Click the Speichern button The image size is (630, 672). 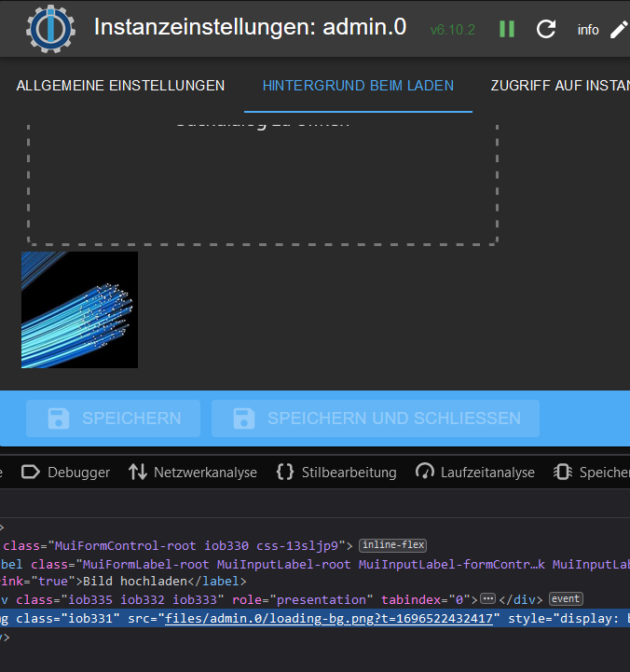113,418
